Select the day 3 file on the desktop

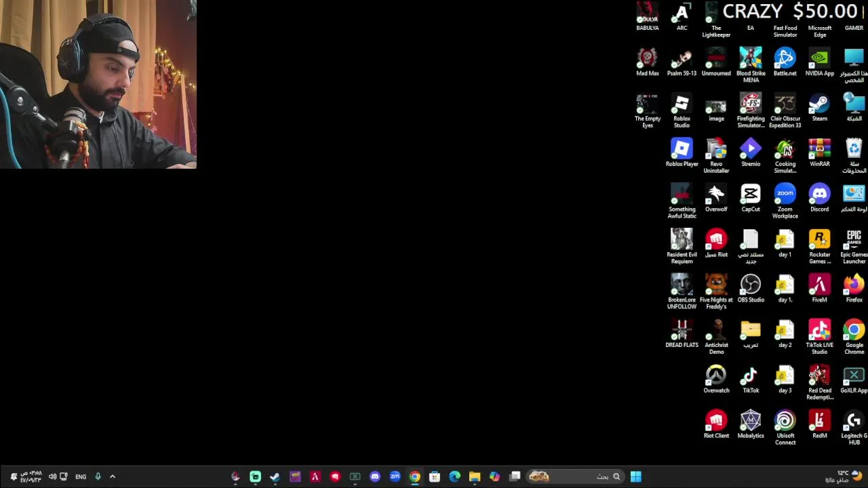pyautogui.click(x=785, y=380)
